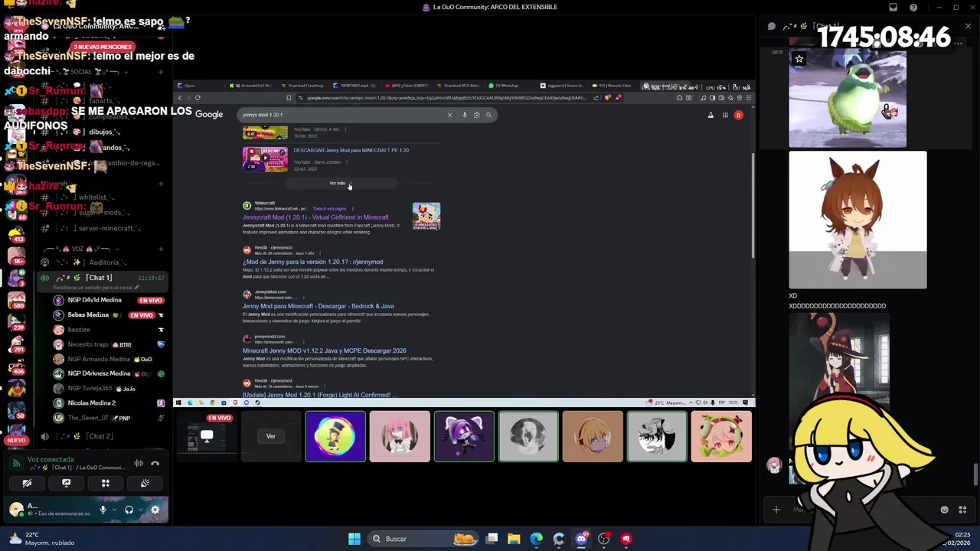Edit channel status 'Establece un estado para el canal'

[96, 288]
